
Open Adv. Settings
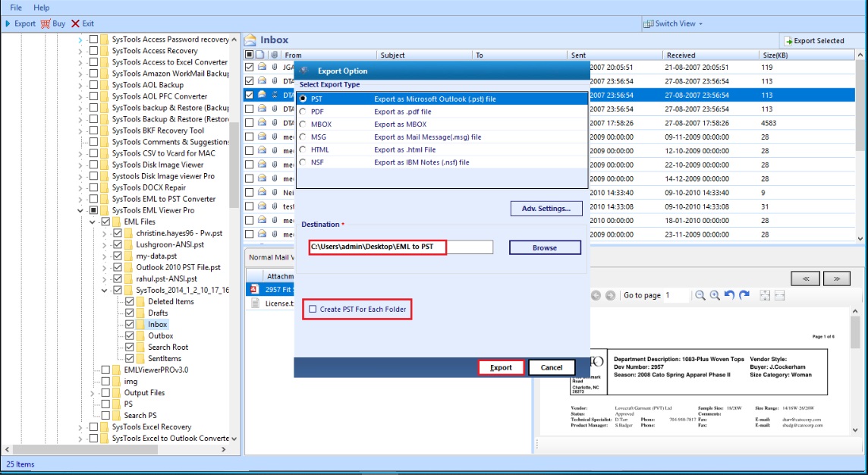546,208
